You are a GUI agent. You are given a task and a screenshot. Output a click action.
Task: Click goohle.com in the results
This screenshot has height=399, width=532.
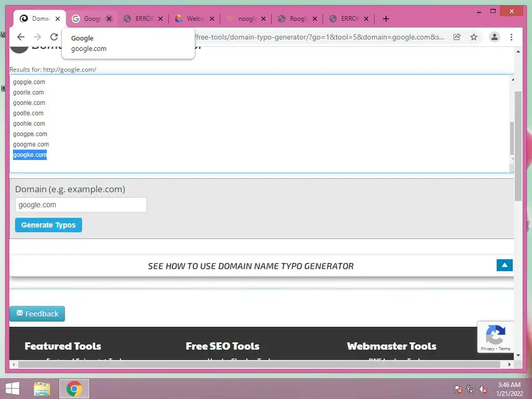point(29,124)
